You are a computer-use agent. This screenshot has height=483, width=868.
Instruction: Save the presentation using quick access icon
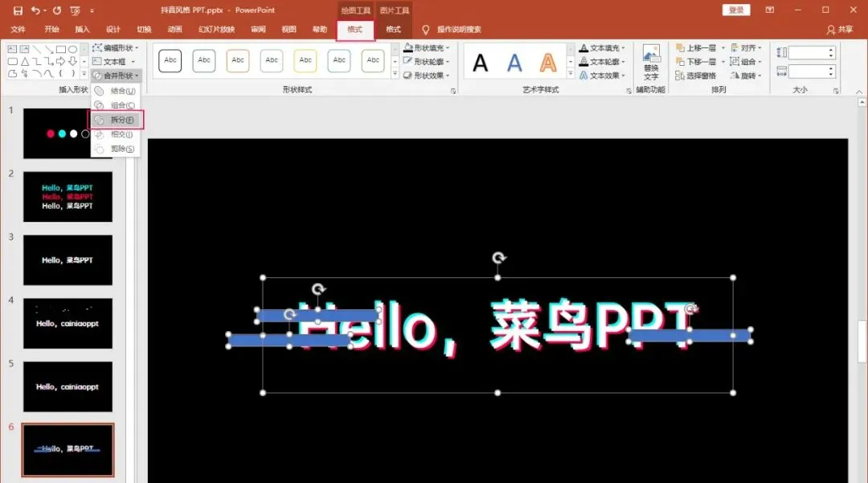pyautogui.click(x=18, y=10)
